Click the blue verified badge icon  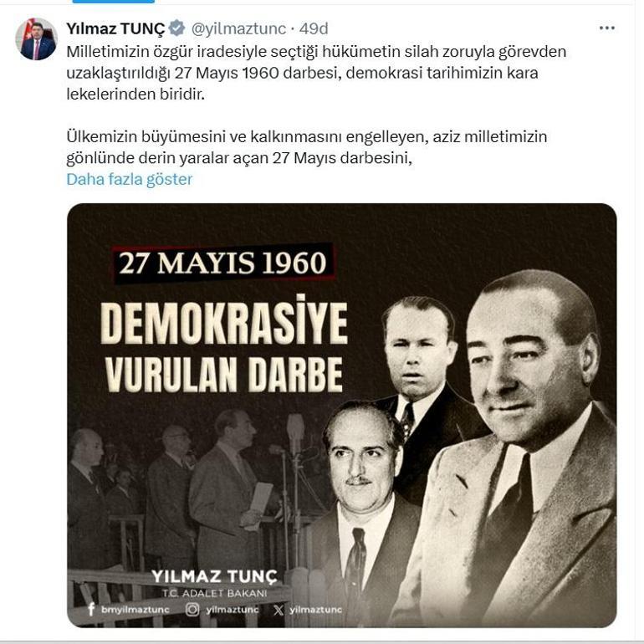point(177,28)
